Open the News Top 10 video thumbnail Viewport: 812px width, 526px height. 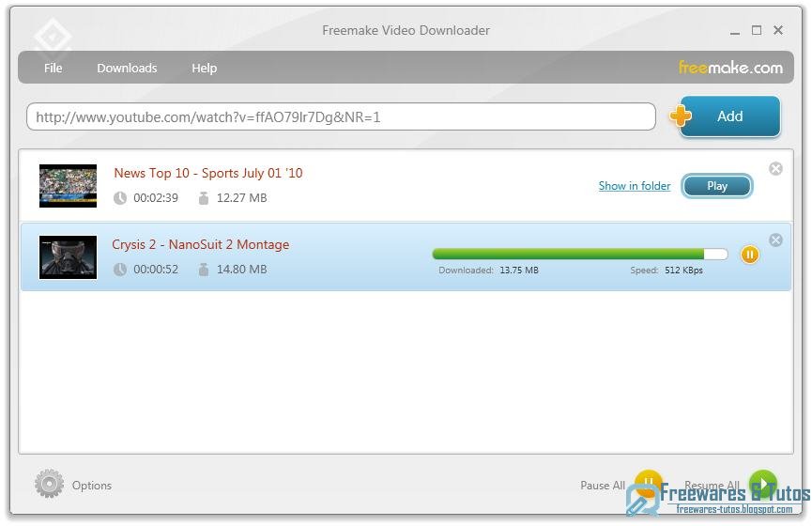pos(68,186)
